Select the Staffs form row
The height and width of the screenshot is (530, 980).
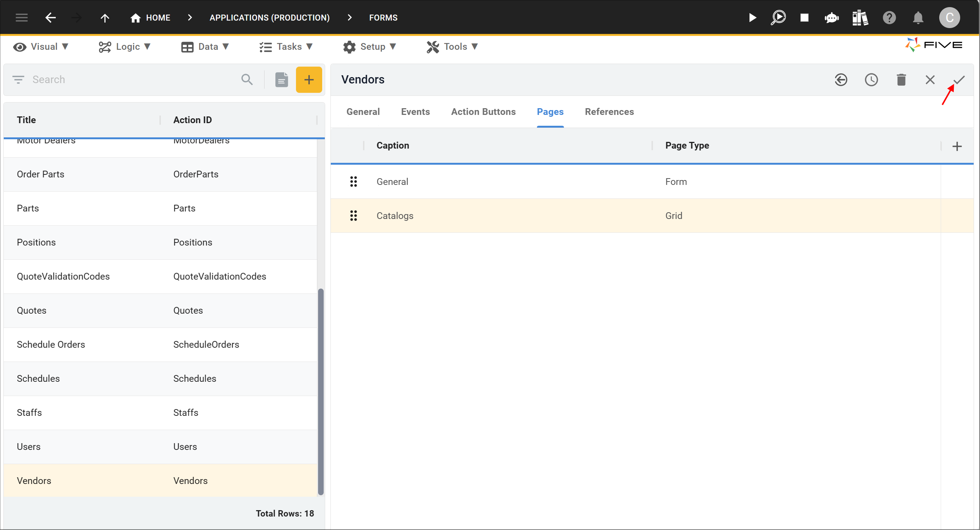(160, 412)
